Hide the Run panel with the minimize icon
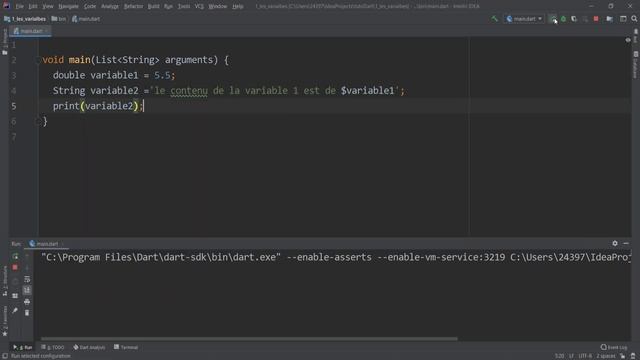The height and width of the screenshot is (360, 640). (x=626, y=243)
